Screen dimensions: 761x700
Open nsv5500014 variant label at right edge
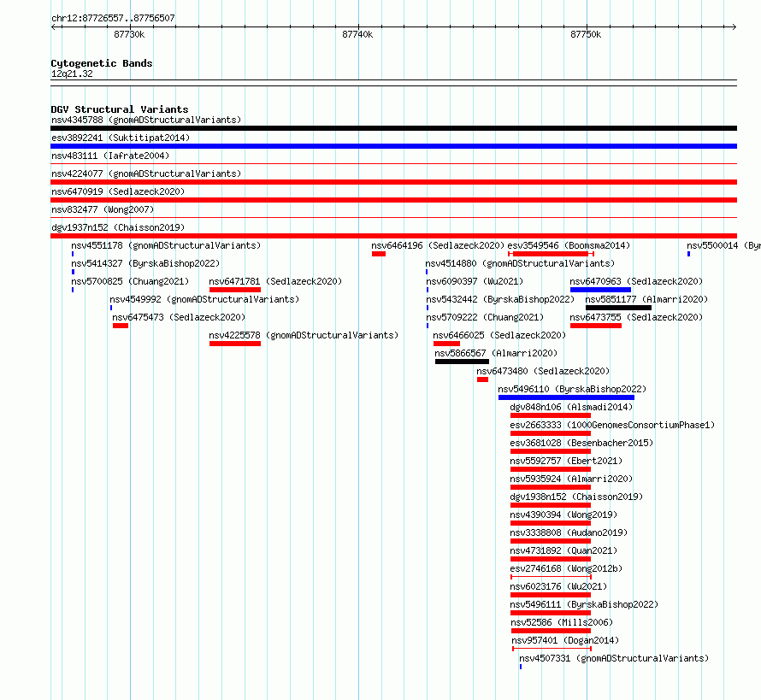pyautogui.click(x=723, y=245)
